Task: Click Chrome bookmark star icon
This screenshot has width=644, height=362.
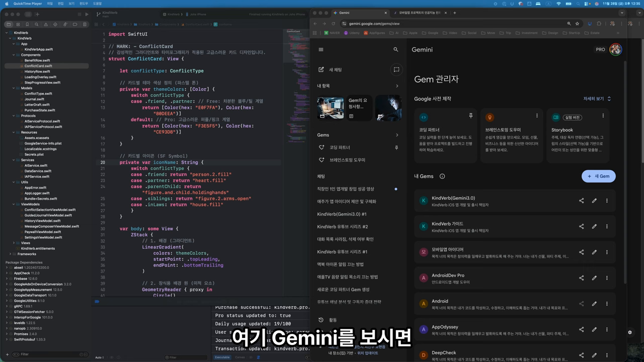Action: [577, 24]
